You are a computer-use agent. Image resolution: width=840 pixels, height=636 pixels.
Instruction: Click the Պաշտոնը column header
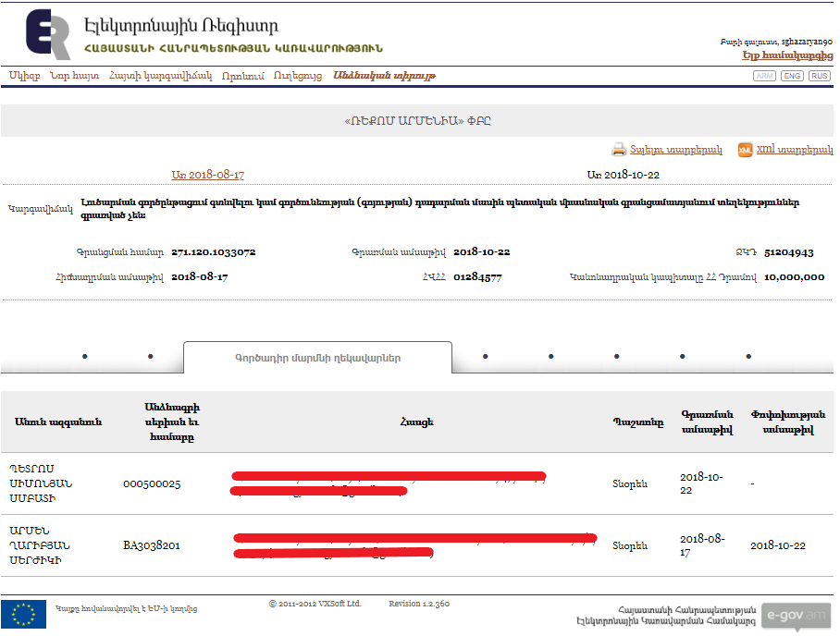[638, 422]
